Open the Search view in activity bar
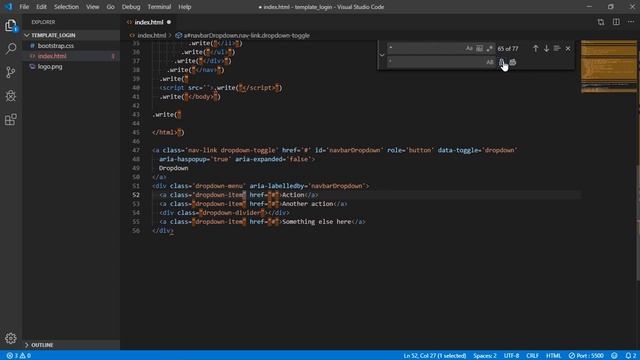The height and width of the screenshot is (360, 640). pyautogui.click(x=11, y=49)
